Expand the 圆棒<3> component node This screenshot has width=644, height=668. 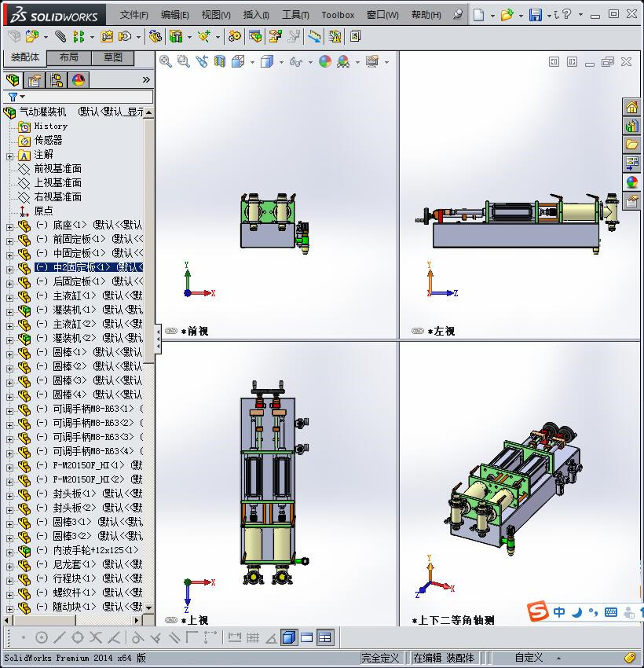[9, 383]
